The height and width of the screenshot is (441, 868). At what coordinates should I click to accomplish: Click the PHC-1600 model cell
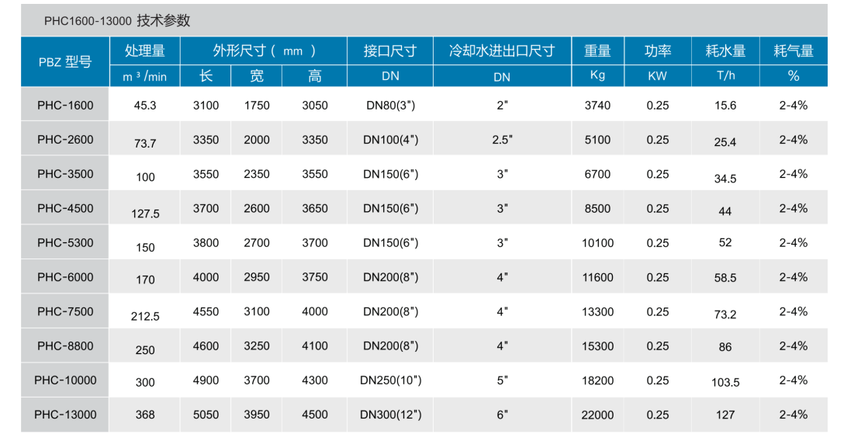[65, 105]
